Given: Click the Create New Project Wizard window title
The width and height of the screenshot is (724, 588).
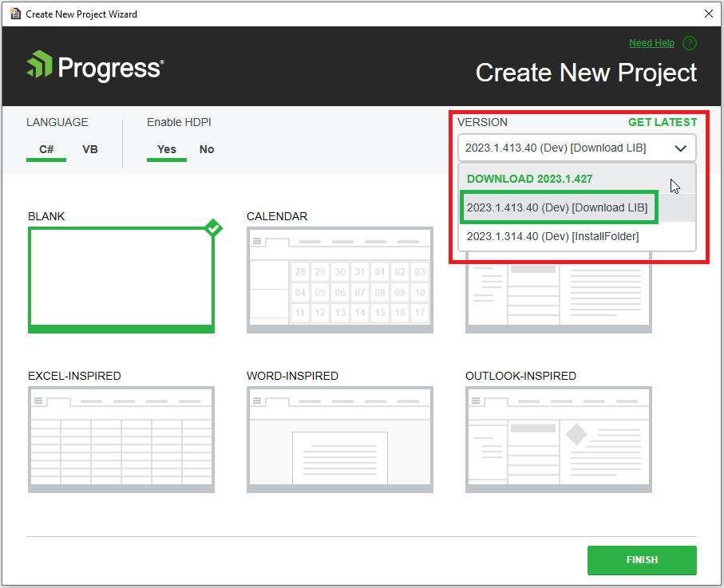Looking at the screenshot, I should tap(81, 14).
